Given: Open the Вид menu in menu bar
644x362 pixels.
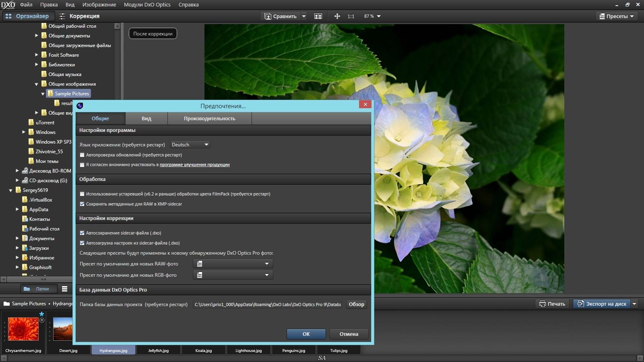Looking at the screenshot, I should pos(70,4).
